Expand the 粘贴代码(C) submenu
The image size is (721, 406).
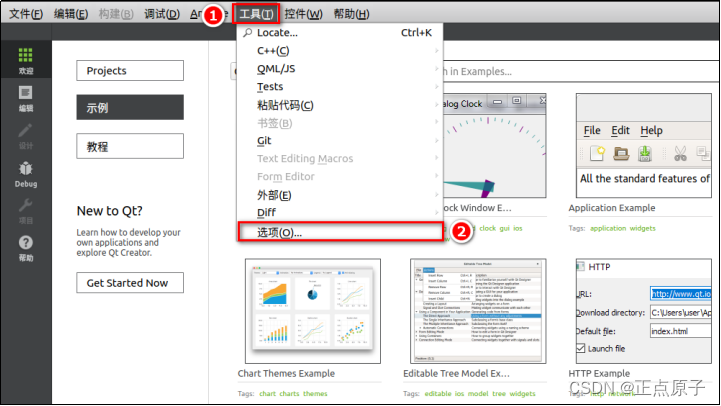pos(340,105)
